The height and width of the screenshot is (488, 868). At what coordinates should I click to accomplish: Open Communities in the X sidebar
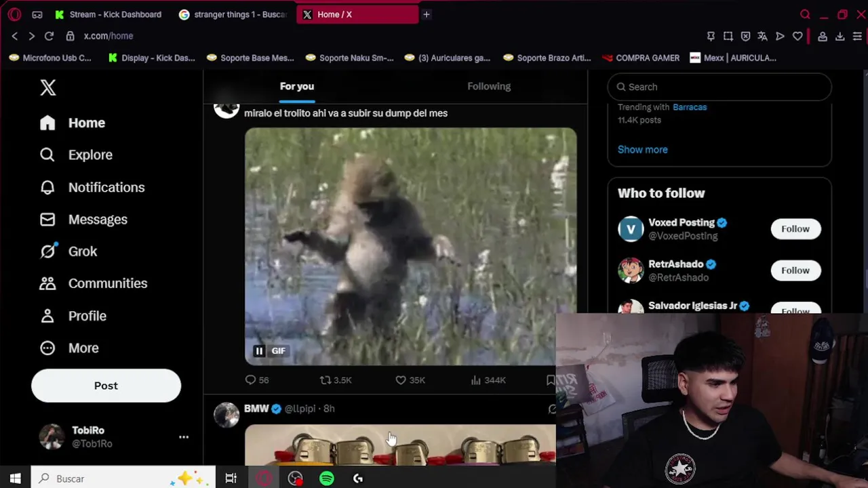(x=94, y=283)
